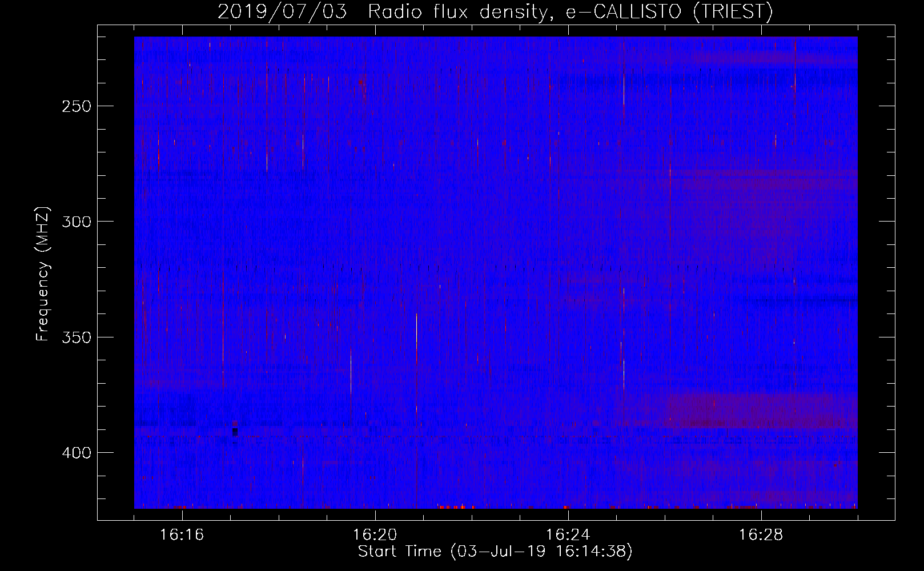This screenshot has width=924, height=571.
Task: Click the plot title '2019/07/03 Radio flux density, e-CALLISTO (TRIEST)'
Action: point(495,12)
